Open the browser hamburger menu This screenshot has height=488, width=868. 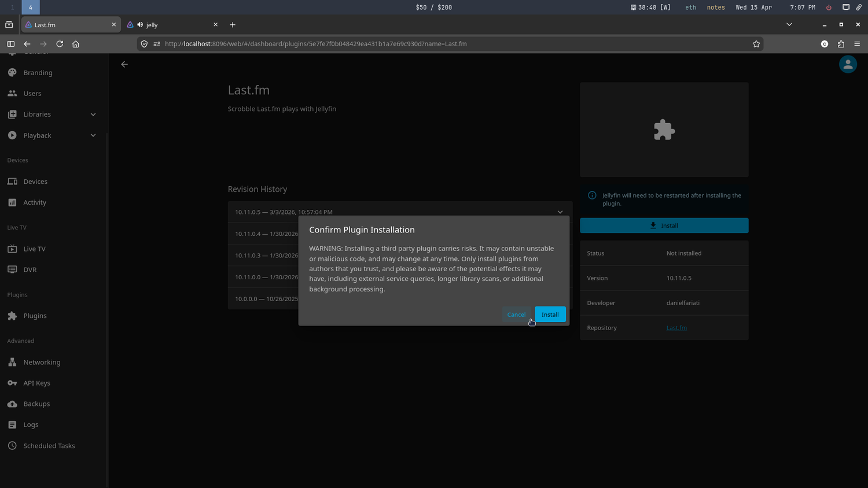click(857, 44)
